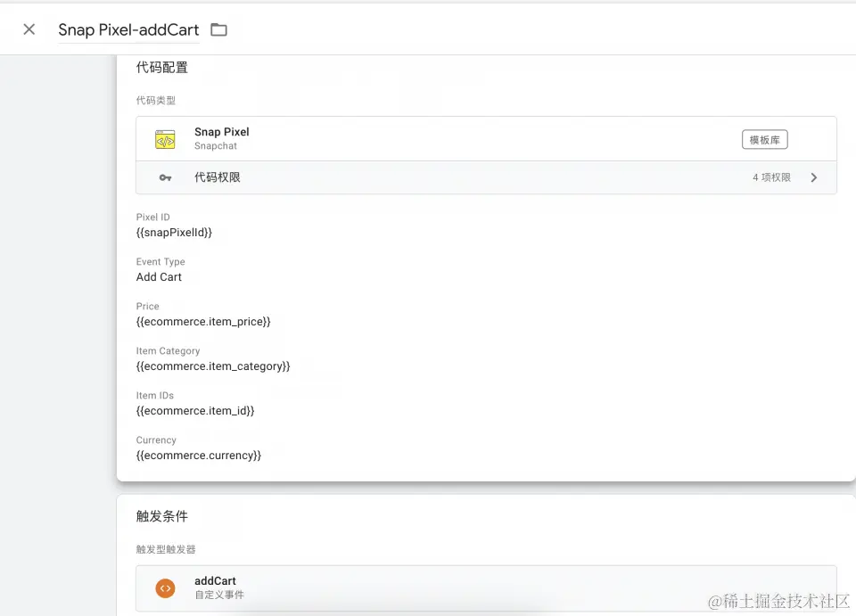This screenshot has width=856, height=616.
Task: Click the {{ecommerce.item_category}} value
Action: click(x=213, y=366)
